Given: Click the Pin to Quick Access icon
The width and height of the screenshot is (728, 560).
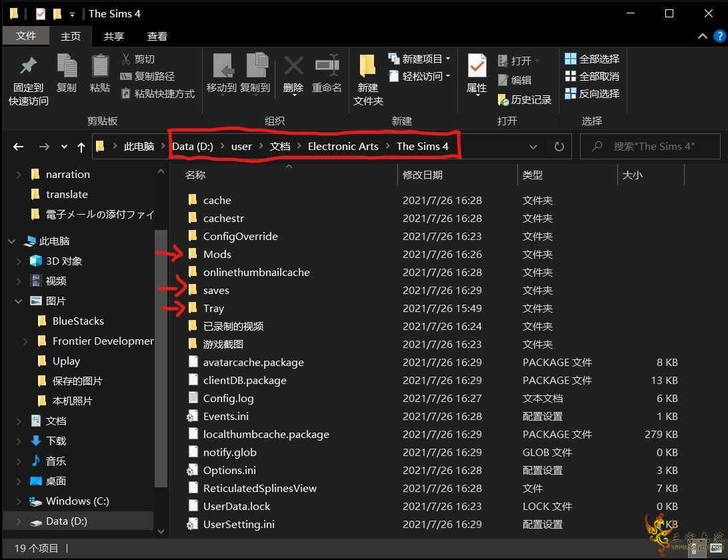Looking at the screenshot, I should click(28, 66).
